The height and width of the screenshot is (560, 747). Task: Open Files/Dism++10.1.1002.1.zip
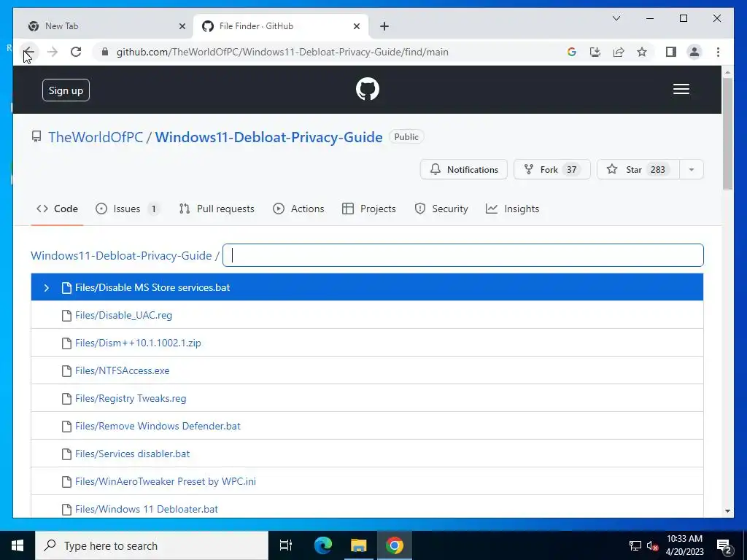click(138, 343)
